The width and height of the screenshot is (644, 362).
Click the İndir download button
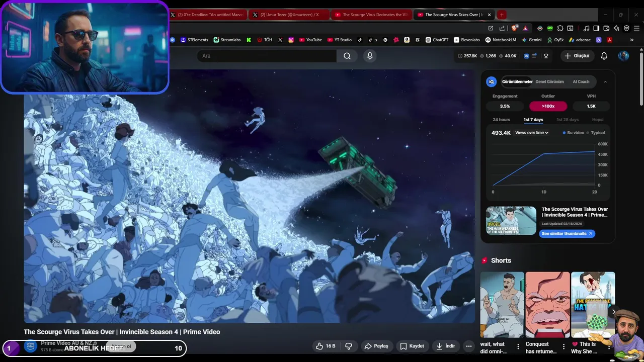(446, 346)
